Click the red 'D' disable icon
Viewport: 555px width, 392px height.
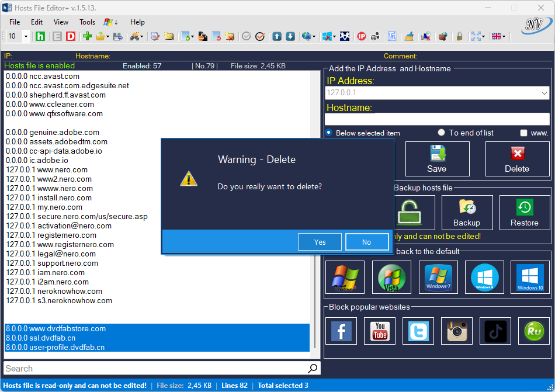(71, 36)
